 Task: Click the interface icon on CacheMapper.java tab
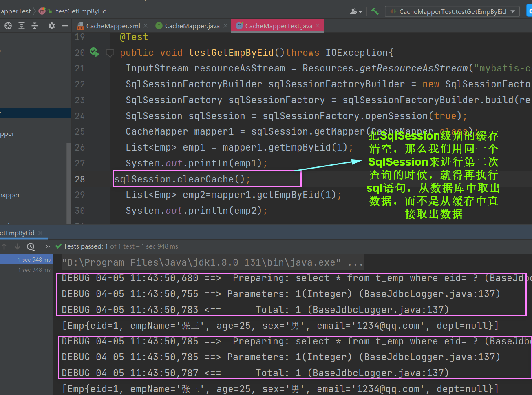(x=159, y=26)
